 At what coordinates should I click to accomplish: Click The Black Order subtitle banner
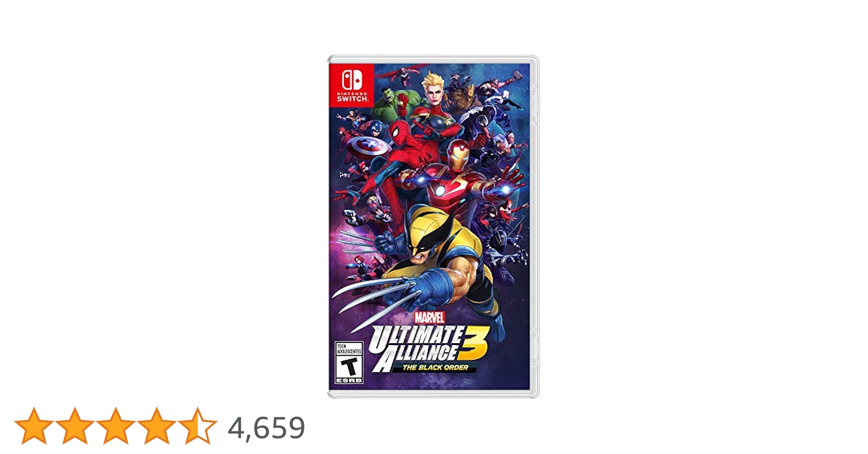coord(435,367)
